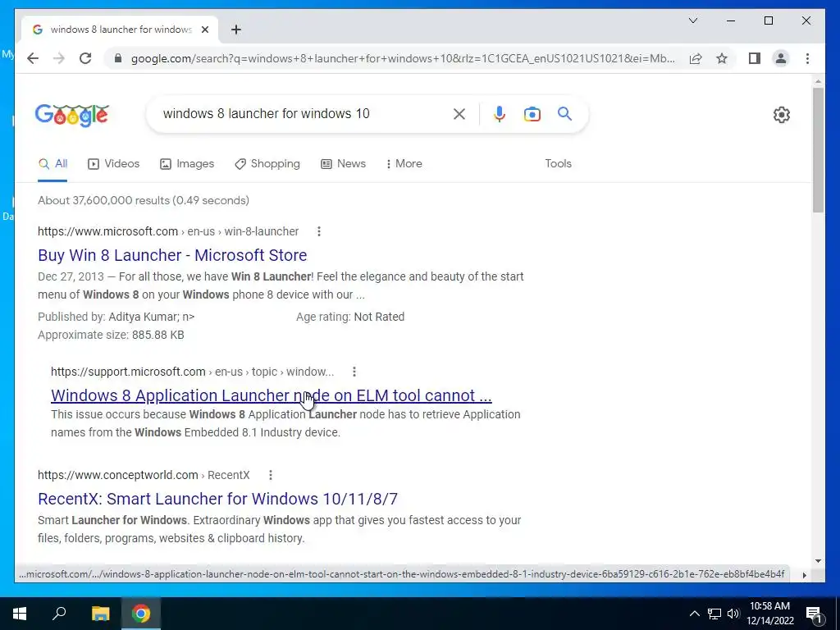Image resolution: width=840 pixels, height=630 pixels.
Task: Open network status tray icon
Action: (714, 614)
